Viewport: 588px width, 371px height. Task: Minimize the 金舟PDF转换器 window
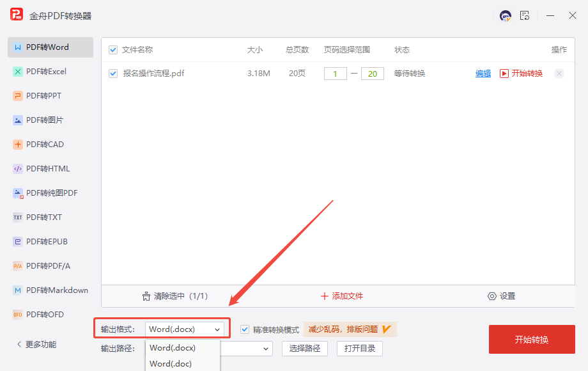[550, 16]
